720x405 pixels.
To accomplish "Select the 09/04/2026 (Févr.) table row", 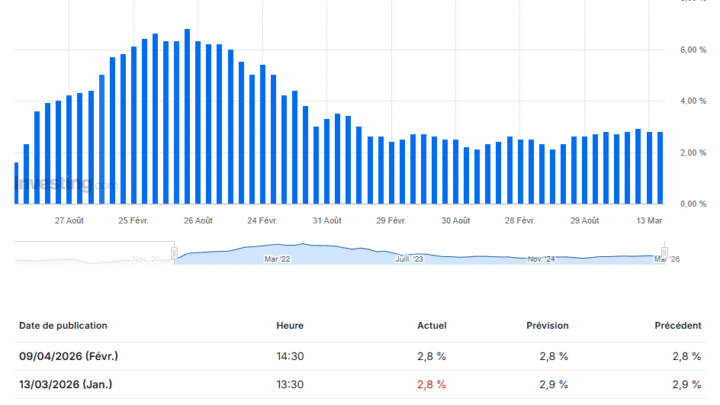I will [360, 356].
